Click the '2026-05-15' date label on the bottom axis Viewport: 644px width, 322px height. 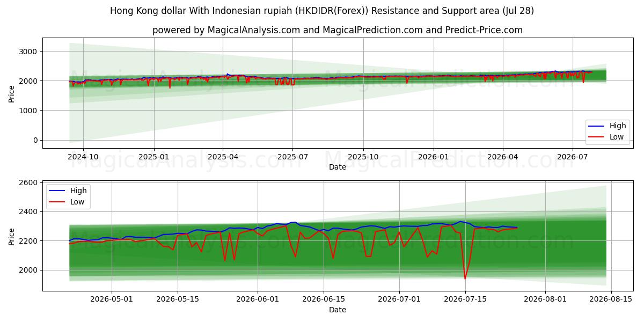(x=178, y=299)
